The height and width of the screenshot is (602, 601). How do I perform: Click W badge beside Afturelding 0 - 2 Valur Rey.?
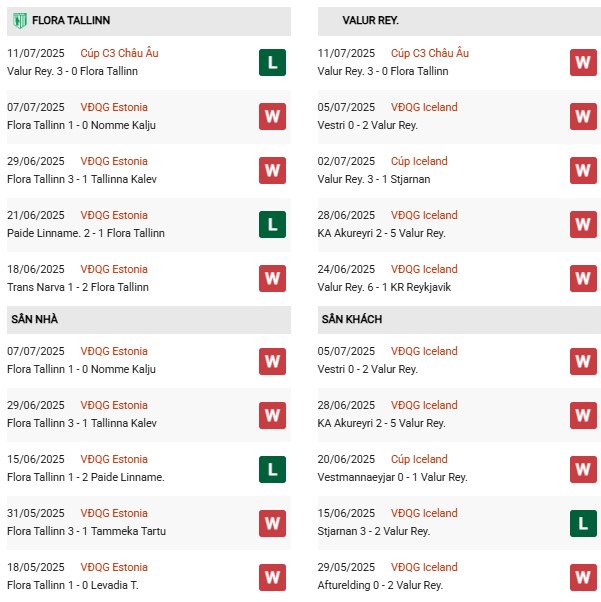[x=583, y=576]
